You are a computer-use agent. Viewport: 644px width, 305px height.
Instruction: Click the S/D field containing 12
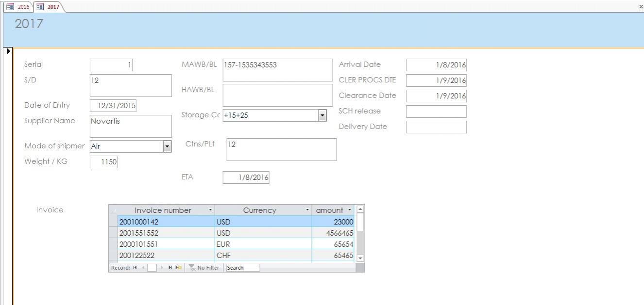tap(131, 85)
